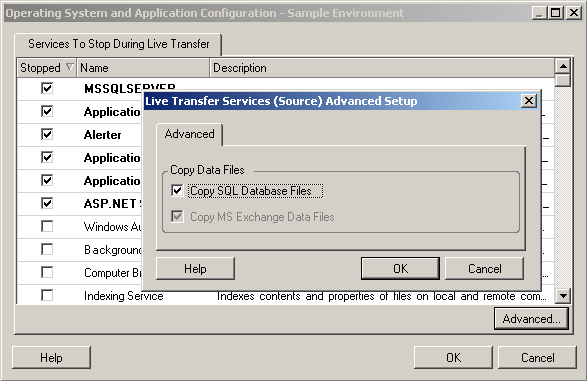Close the Advanced Setup dialog

[x=529, y=101]
